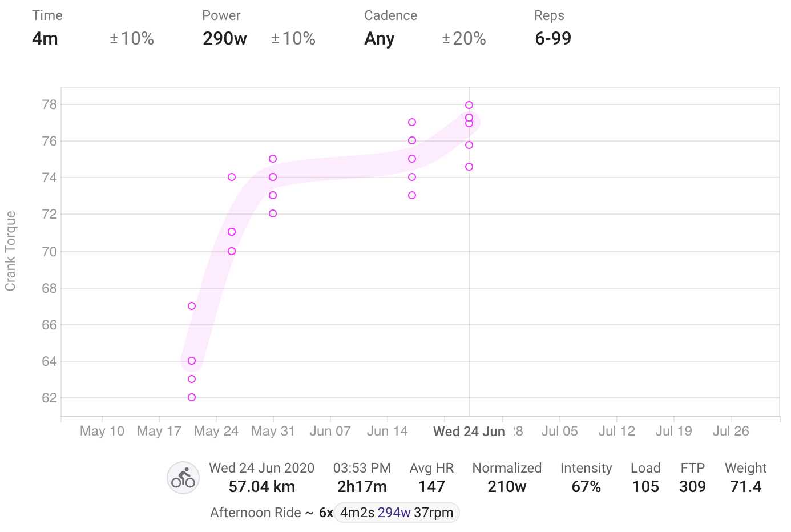Open the Power ±10% tolerance selector
The height and width of the screenshot is (532, 791).
click(x=293, y=39)
